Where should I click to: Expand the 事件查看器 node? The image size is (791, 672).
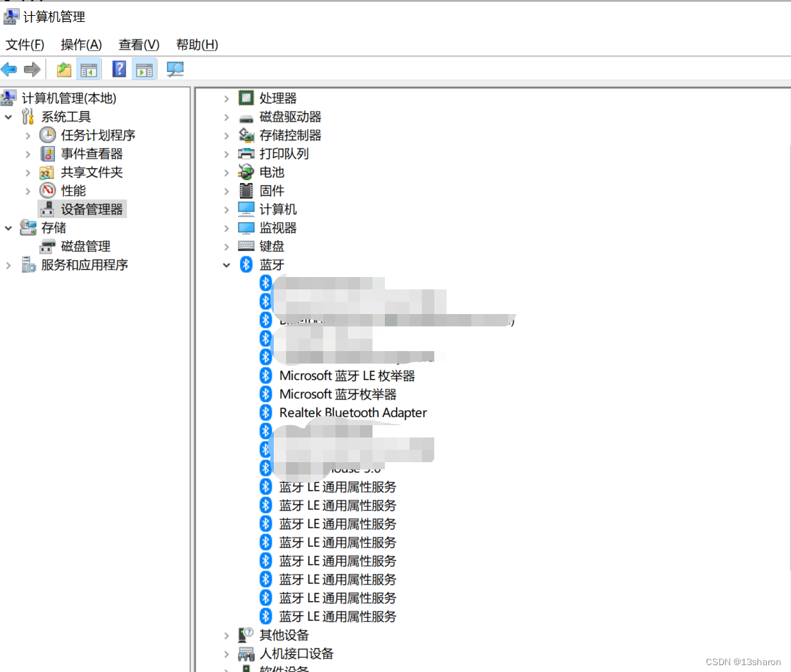click(x=27, y=154)
